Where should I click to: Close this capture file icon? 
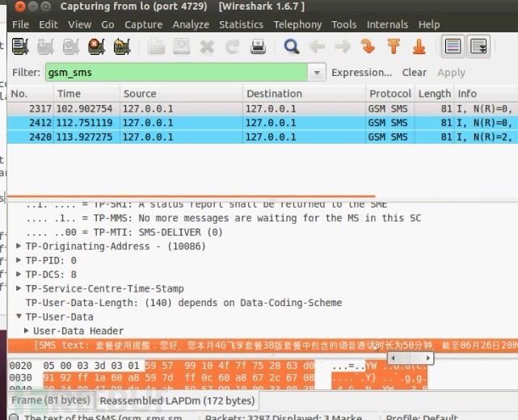click(207, 47)
